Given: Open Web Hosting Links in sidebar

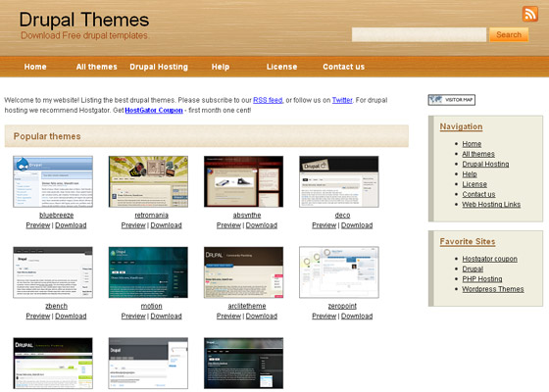Looking at the screenshot, I should [x=491, y=205].
